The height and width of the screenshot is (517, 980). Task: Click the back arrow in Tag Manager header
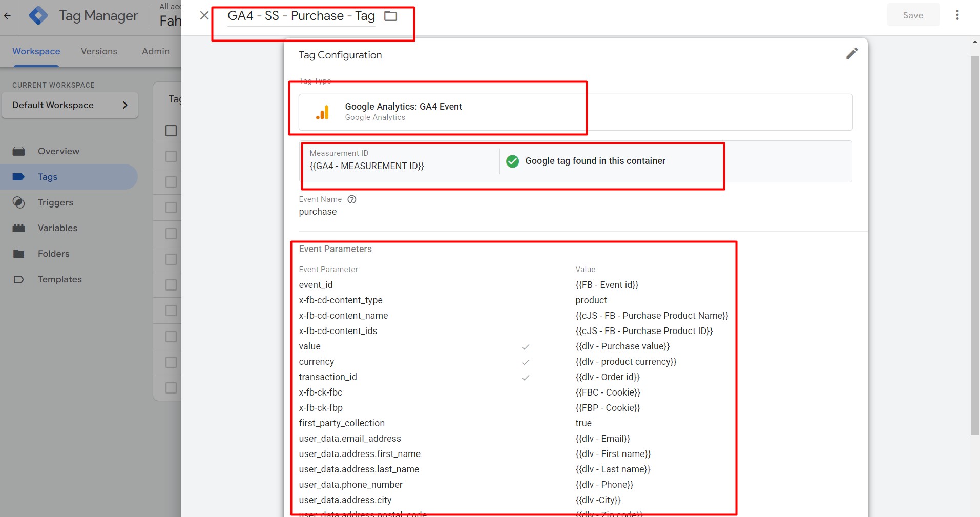[x=7, y=16]
